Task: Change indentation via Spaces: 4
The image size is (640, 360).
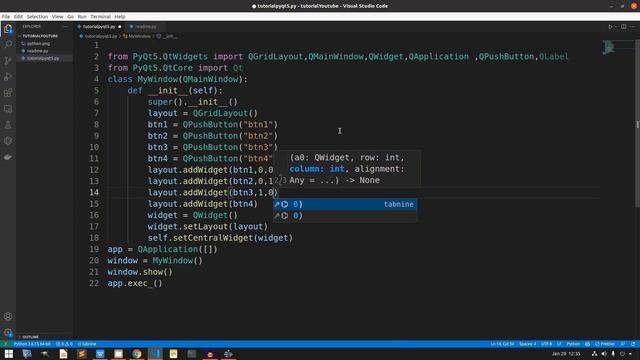Action: coord(528,344)
